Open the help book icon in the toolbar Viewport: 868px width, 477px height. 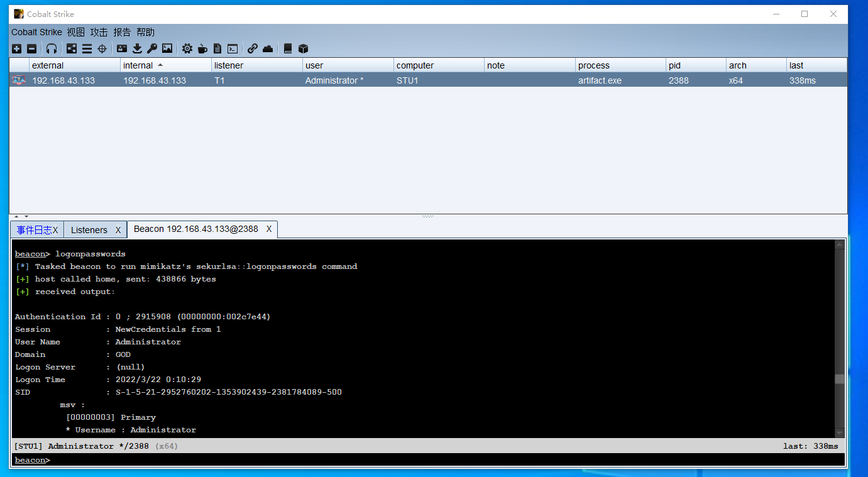(x=288, y=48)
